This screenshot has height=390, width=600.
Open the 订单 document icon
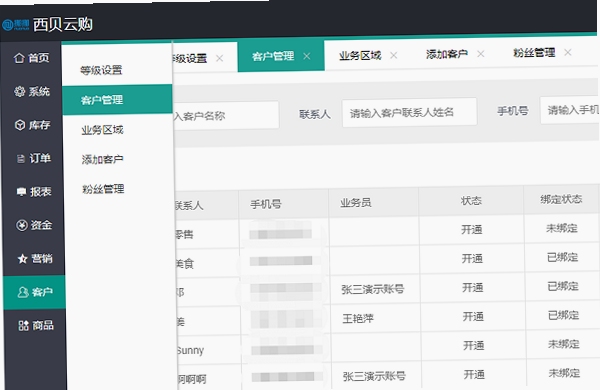pos(21,158)
